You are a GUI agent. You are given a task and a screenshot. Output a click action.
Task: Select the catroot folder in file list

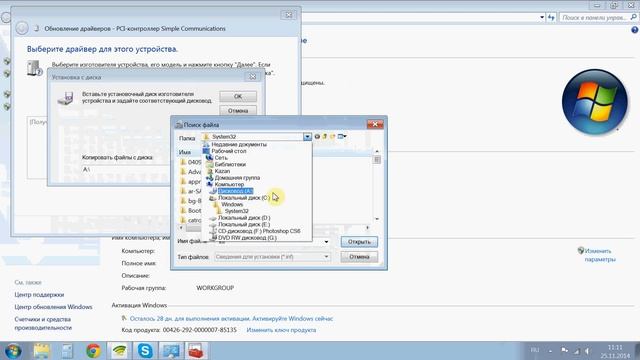tap(191, 220)
